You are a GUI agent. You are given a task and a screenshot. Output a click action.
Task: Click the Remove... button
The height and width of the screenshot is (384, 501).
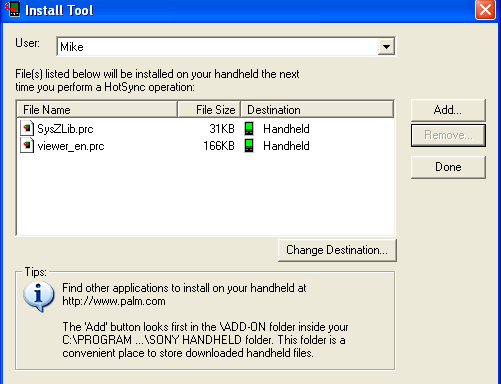click(448, 135)
